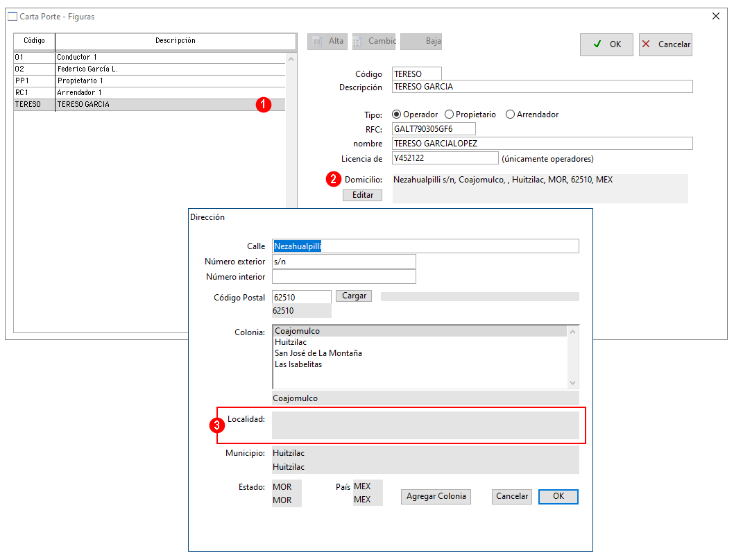Screen dimensions: 734x560
Task: Click the Agregar Colonia button
Action: [436, 497]
